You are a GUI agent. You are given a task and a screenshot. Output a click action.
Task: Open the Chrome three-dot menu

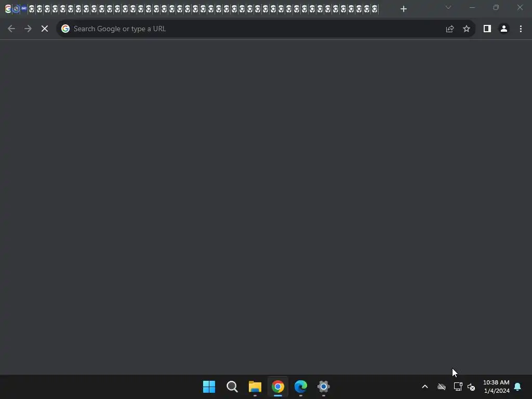(521, 29)
